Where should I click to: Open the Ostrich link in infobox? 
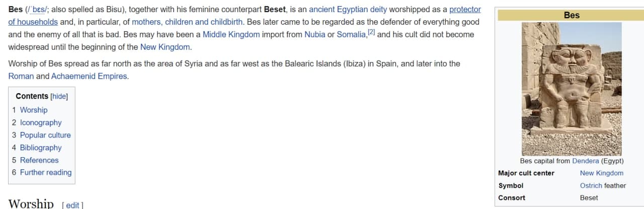pyautogui.click(x=591, y=185)
